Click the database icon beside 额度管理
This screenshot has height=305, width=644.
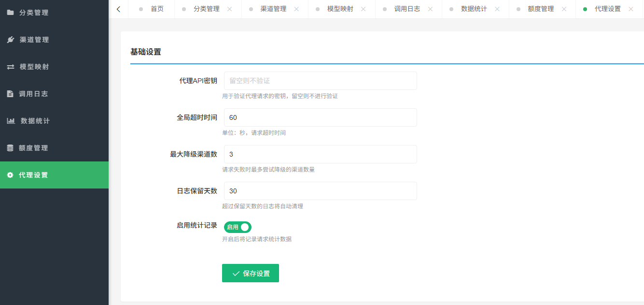click(x=10, y=148)
